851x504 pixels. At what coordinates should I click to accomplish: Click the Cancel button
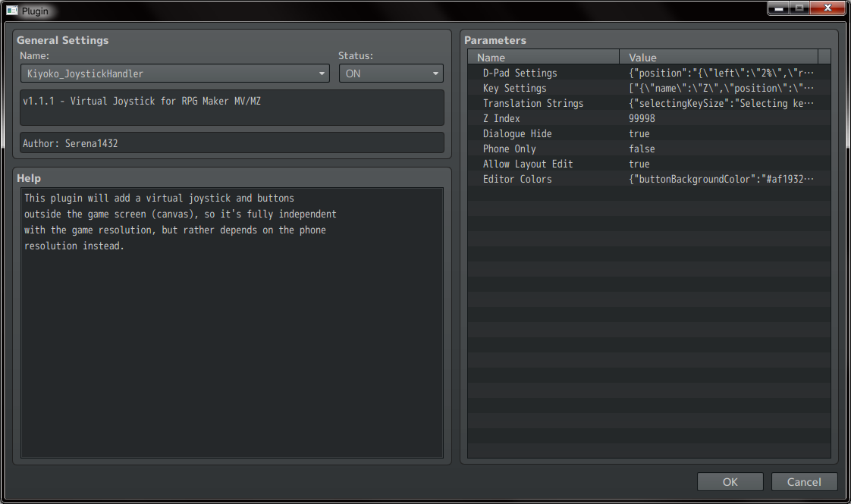tap(804, 482)
